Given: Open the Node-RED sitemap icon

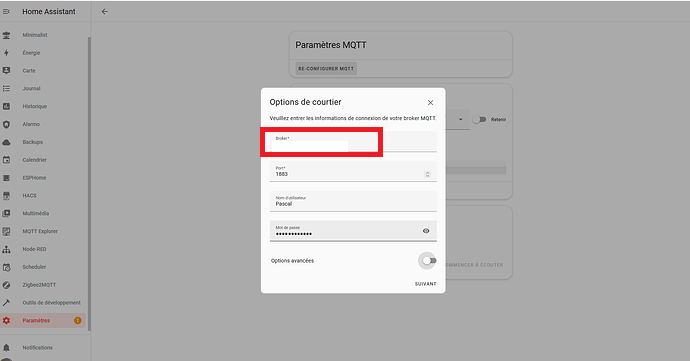Looking at the screenshot, I should point(6,249).
